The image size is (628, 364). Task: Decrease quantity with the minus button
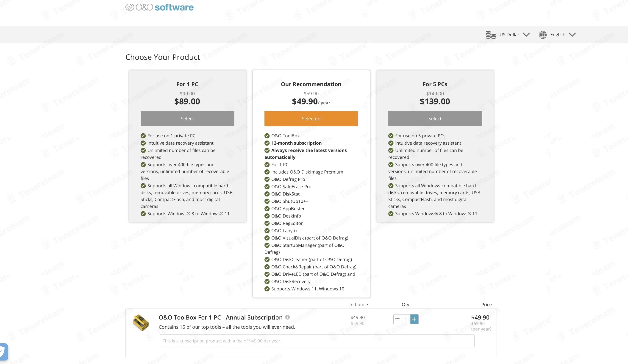pos(397,319)
